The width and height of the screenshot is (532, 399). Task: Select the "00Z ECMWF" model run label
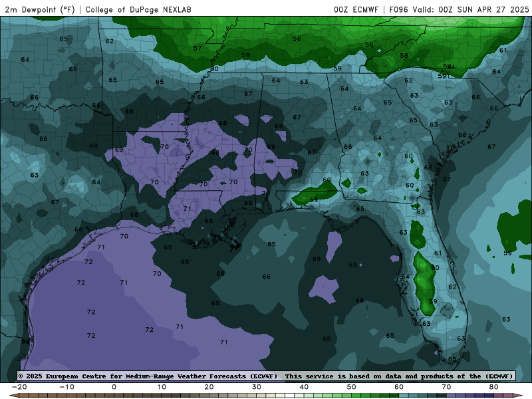[x=356, y=9]
